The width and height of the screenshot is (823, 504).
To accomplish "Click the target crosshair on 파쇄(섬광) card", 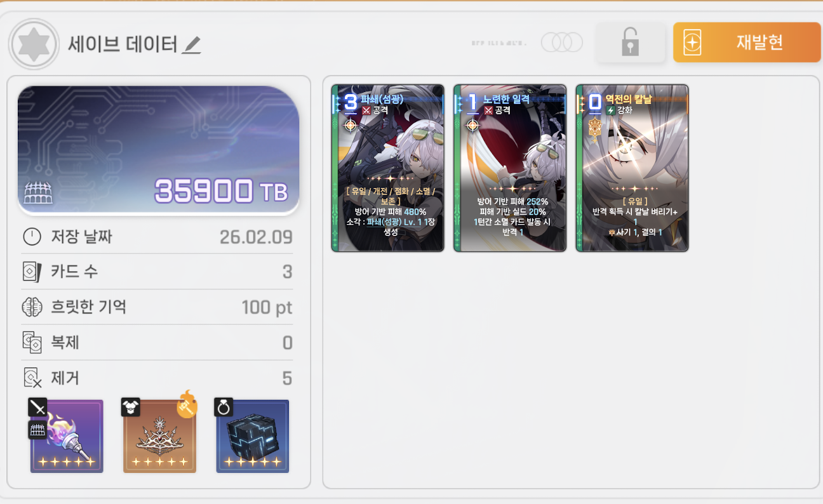I will coord(351,125).
